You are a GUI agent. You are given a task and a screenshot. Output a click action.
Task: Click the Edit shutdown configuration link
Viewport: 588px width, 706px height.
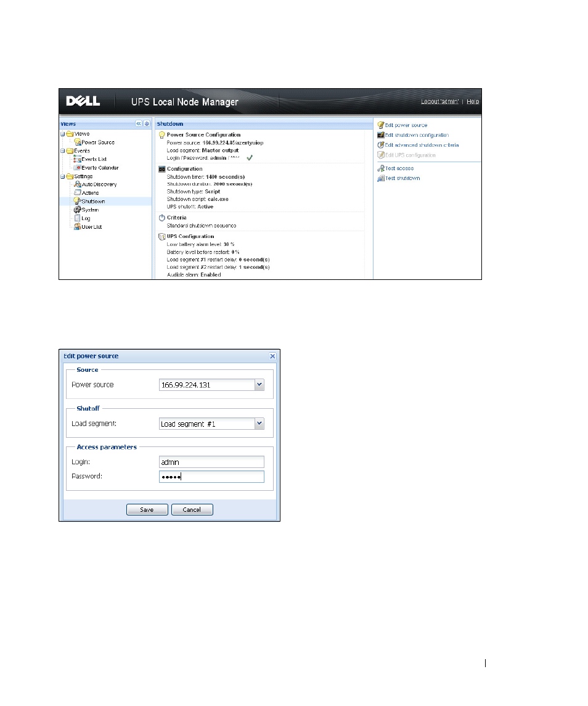pyautogui.click(x=417, y=136)
